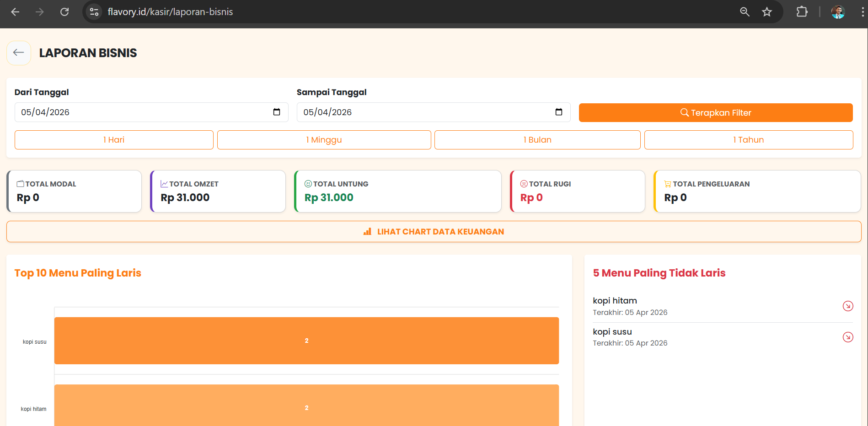This screenshot has height=426, width=868.
Task: Open Lihat Chart Data Keuangan
Action: [434, 232]
